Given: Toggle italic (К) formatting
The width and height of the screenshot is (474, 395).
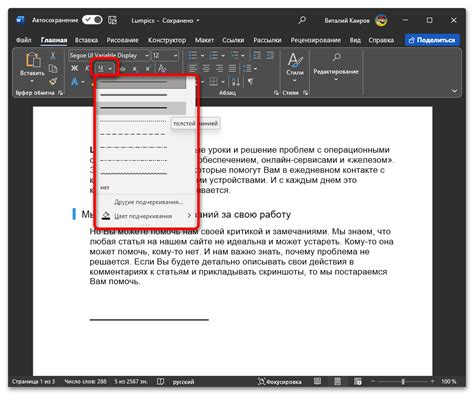Looking at the screenshot, I should point(87,69).
